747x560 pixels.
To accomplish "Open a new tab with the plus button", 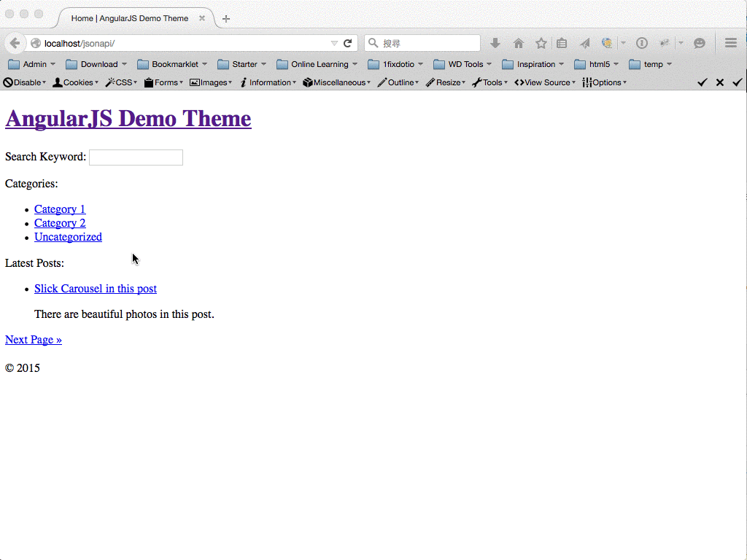I will pyautogui.click(x=226, y=18).
